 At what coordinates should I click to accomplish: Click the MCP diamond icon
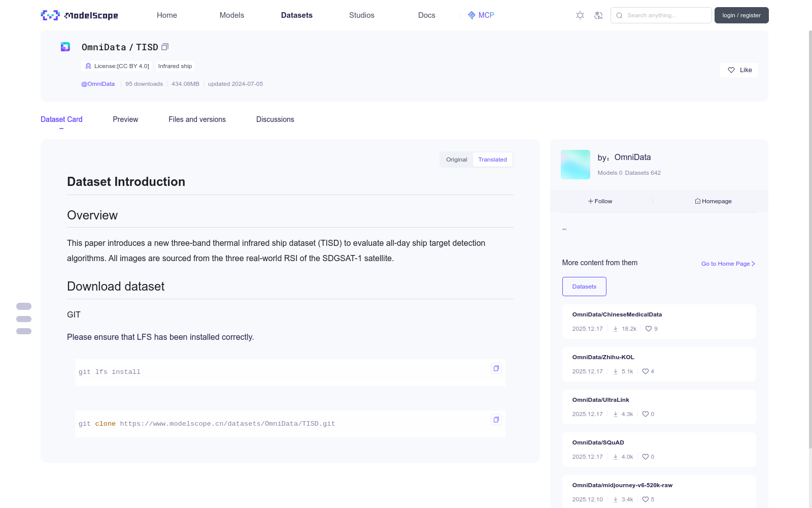pyautogui.click(x=471, y=15)
